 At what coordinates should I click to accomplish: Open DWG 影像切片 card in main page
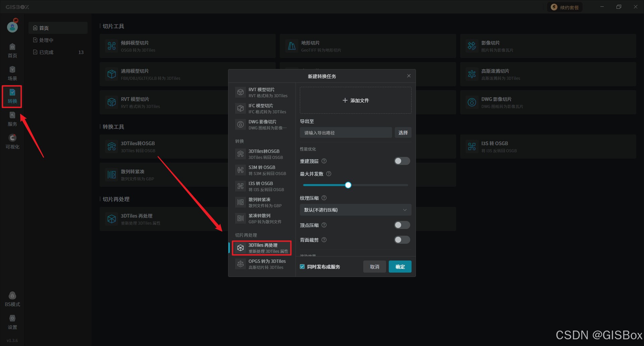[x=548, y=102]
